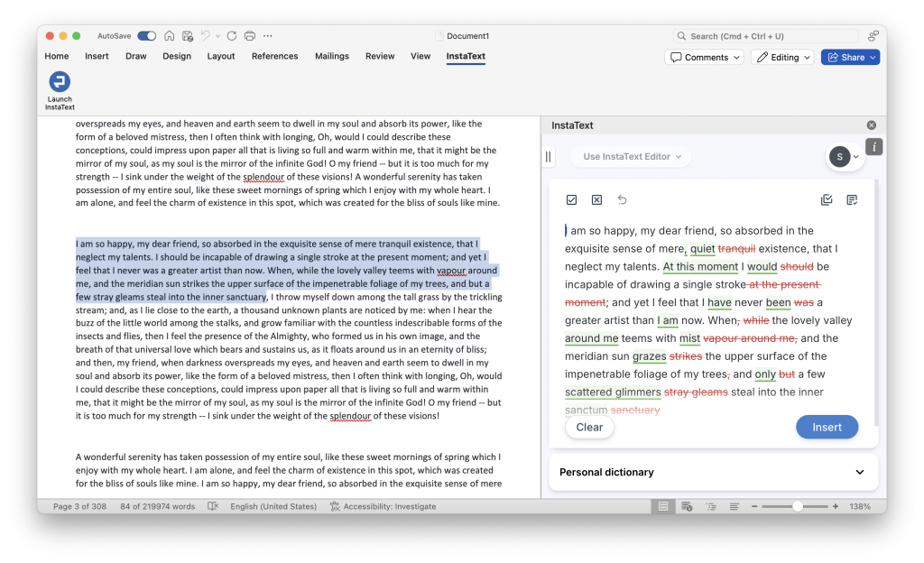The image size is (924, 563).
Task: Click the Home icon in title bar
Action: 169,36
